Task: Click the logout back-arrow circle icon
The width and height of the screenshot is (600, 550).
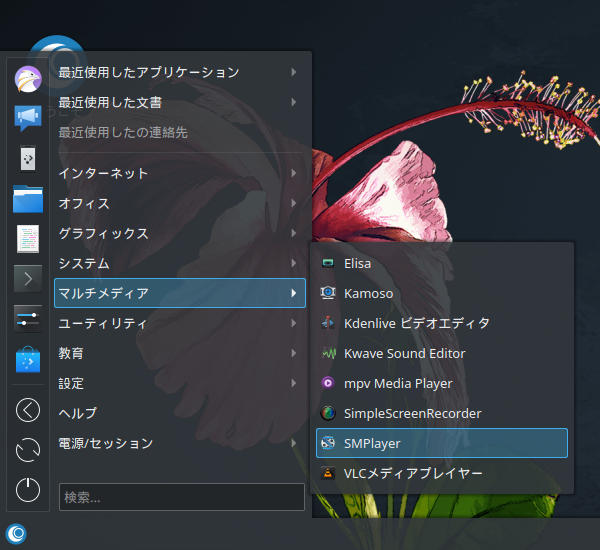Action: tap(28, 410)
